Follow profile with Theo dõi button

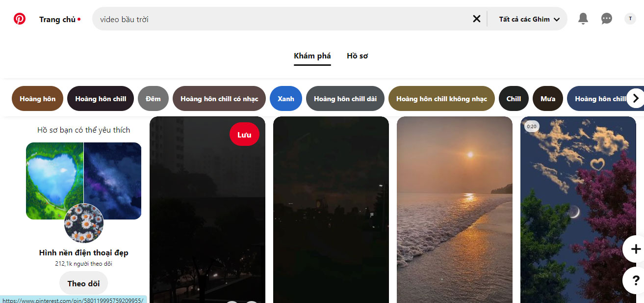click(83, 283)
